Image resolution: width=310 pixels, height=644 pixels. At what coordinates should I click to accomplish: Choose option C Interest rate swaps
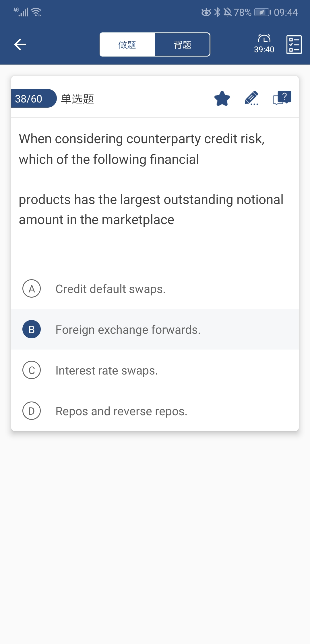coord(155,370)
